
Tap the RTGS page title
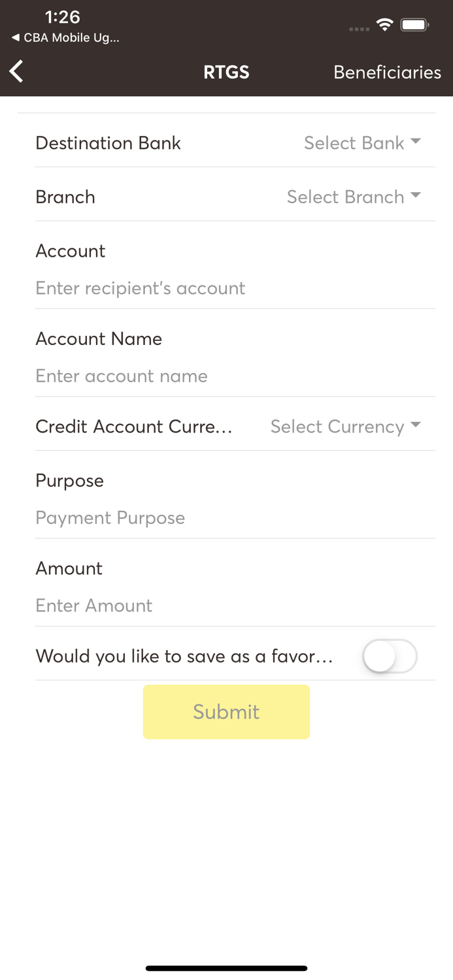[226, 72]
